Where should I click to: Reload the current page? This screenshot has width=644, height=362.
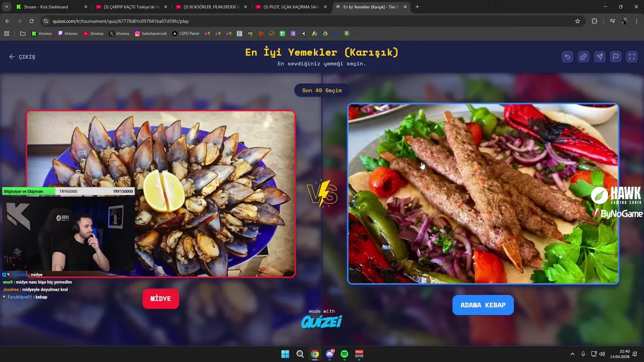click(31, 21)
